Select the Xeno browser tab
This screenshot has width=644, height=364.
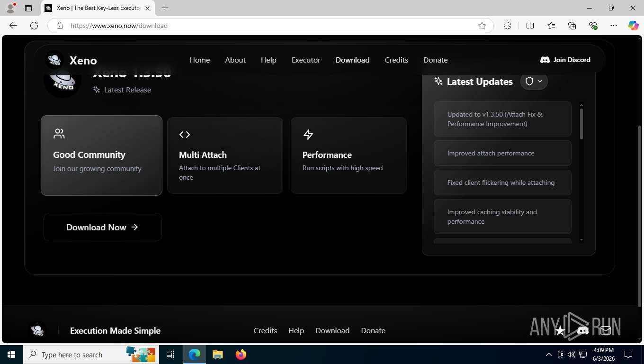[98, 8]
